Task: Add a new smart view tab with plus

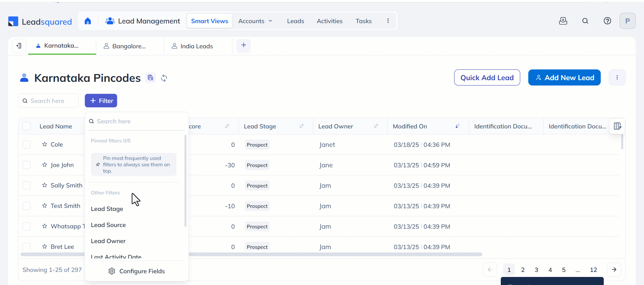Action: pyautogui.click(x=244, y=45)
